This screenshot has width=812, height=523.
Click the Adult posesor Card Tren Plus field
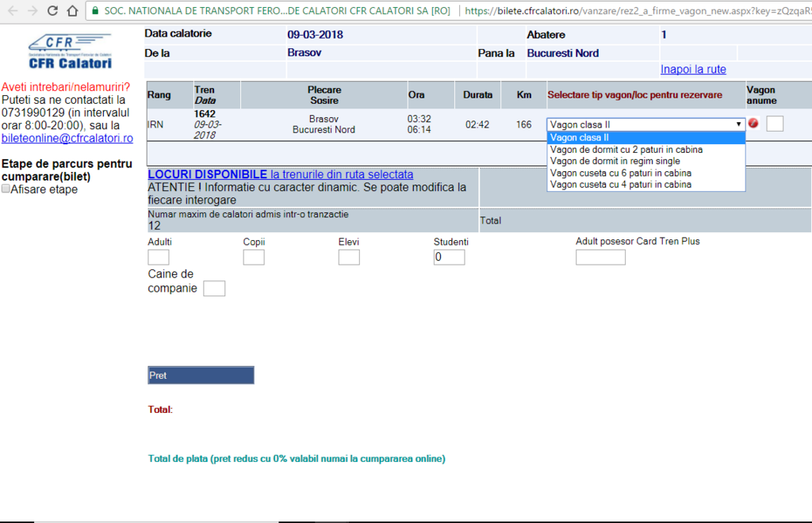(x=600, y=257)
